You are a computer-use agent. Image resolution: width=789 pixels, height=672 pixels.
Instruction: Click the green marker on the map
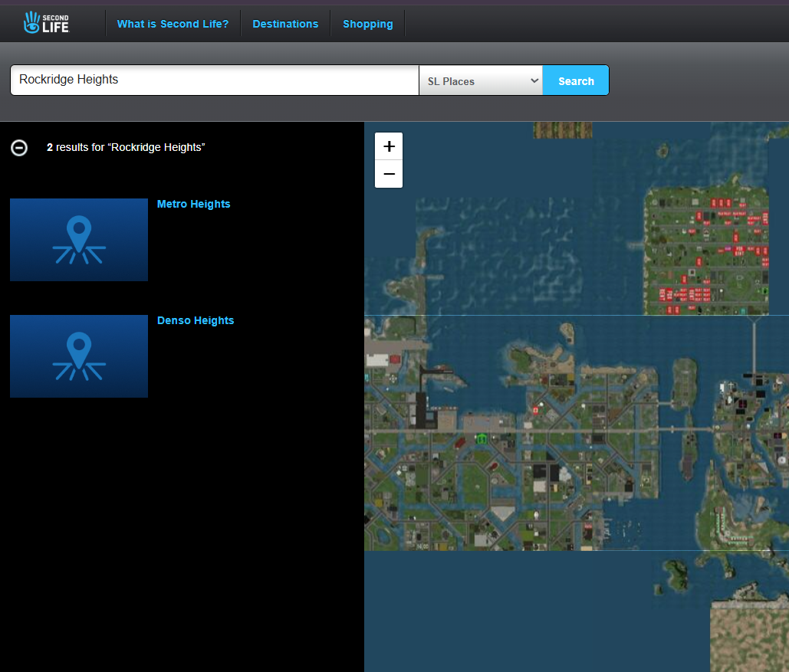pyautogui.click(x=482, y=438)
